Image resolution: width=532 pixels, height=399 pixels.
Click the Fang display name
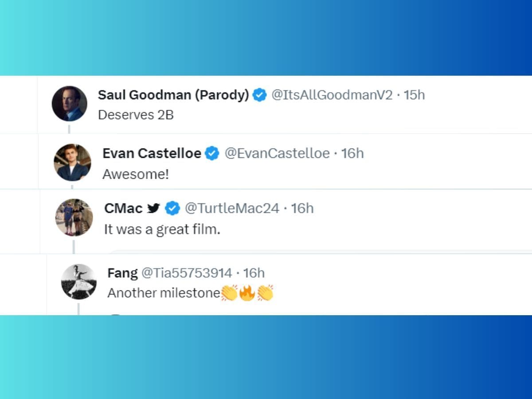pos(122,273)
